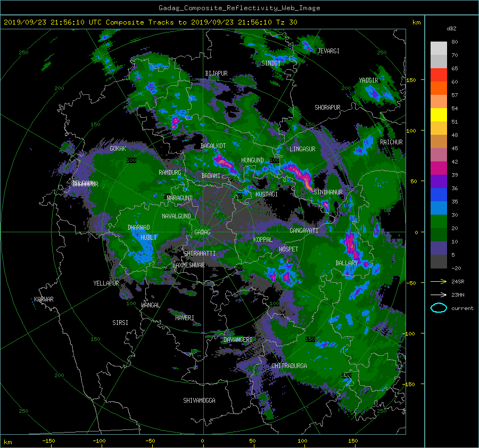479x448 pixels.
Task: Click the Gadag_Composite_Reflectivity_Web_Image title
Action: click(239, 8)
